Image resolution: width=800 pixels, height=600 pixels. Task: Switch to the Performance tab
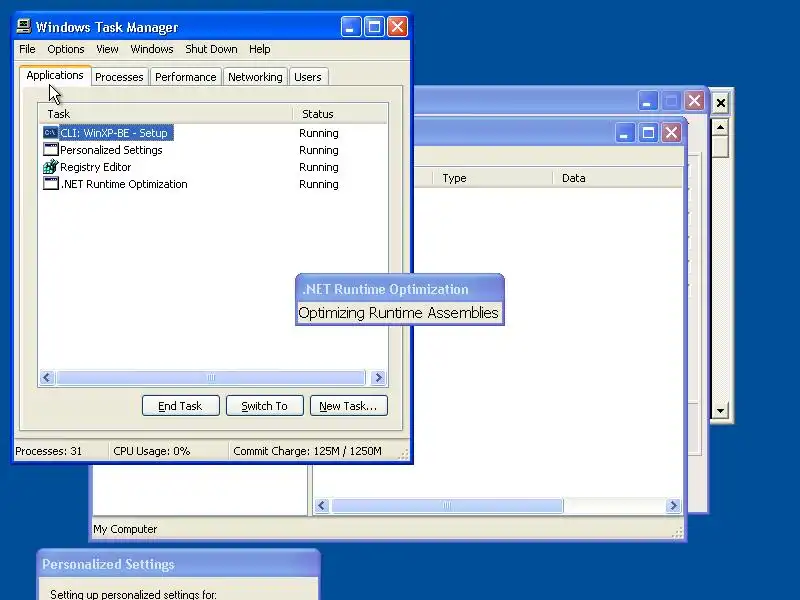[x=186, y=77]
